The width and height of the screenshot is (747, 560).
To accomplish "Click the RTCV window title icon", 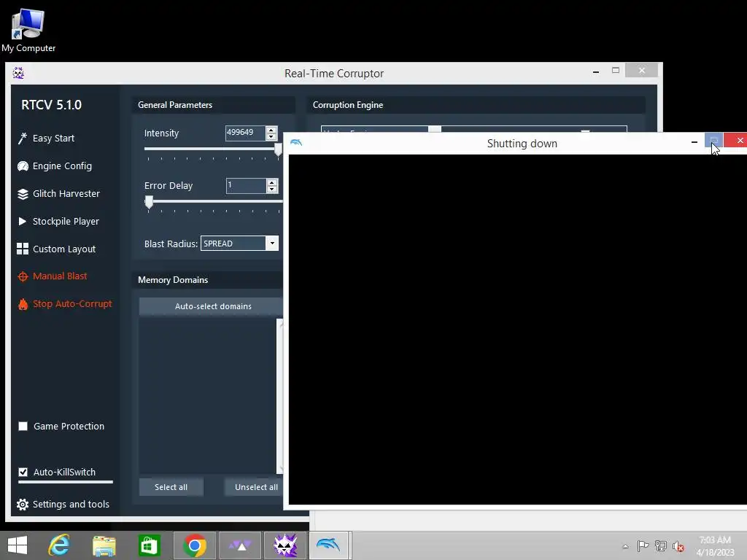I will coord(18,73).
